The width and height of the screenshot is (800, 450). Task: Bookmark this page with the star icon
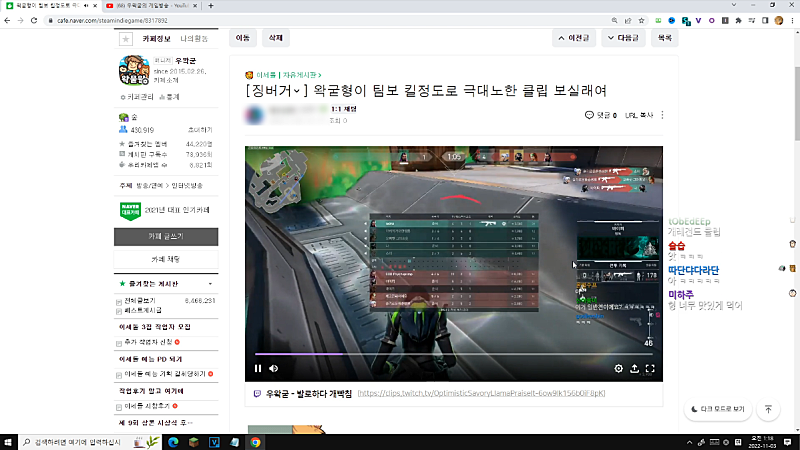coord(641,20)
